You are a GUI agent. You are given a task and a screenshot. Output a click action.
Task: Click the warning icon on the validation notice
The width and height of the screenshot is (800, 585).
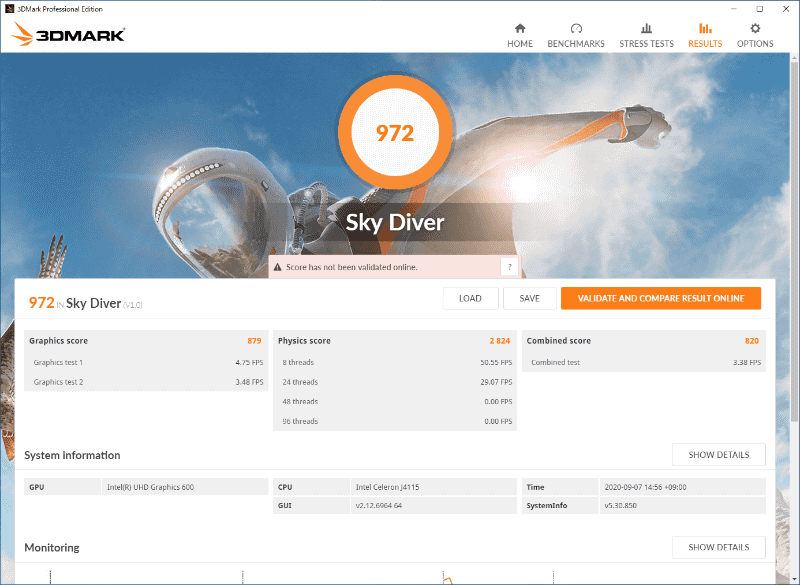click(277, 267)
